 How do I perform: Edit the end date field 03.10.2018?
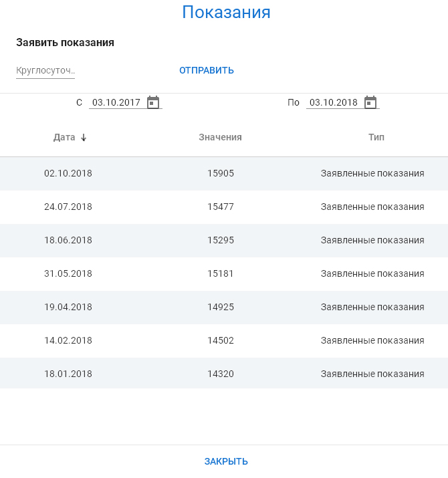tap(334, 103)
